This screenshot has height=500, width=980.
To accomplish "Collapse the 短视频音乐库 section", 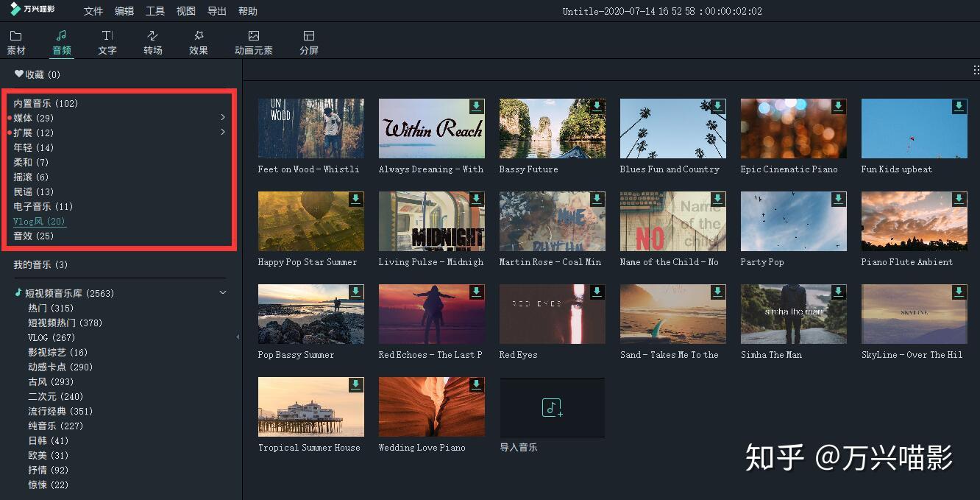I will pos(223,292).
